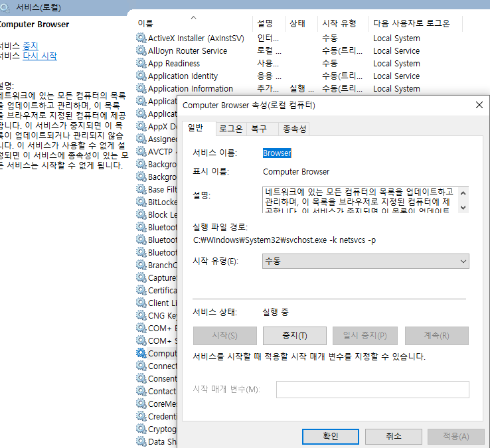This screenshot has width=490, height=448.
Task: Click the 중지 link in left panel
Action: (31, 46)
